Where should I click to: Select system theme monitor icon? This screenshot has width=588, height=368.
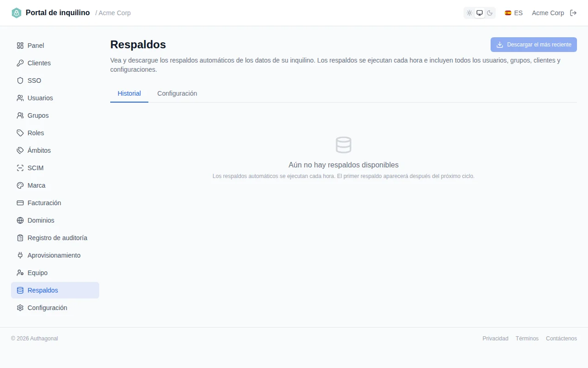click(x=480, y=13)
